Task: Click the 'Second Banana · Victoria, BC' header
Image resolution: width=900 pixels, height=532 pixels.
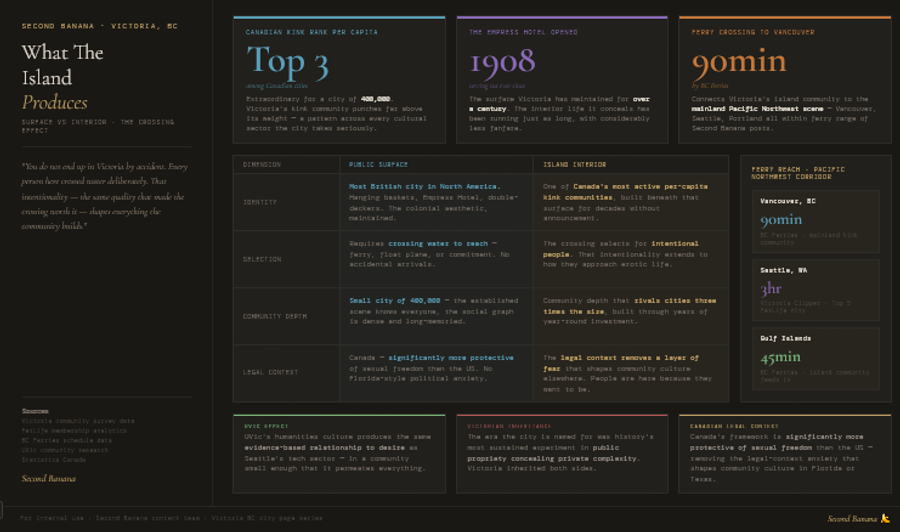Action: pyautogui.click(x=100, y=26)
